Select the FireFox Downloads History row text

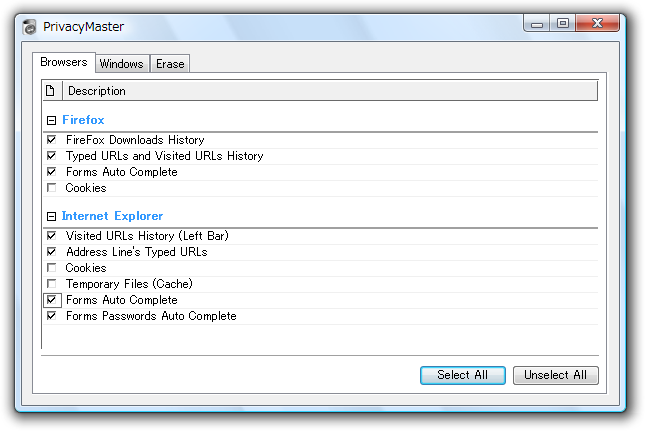pos(135,140)
